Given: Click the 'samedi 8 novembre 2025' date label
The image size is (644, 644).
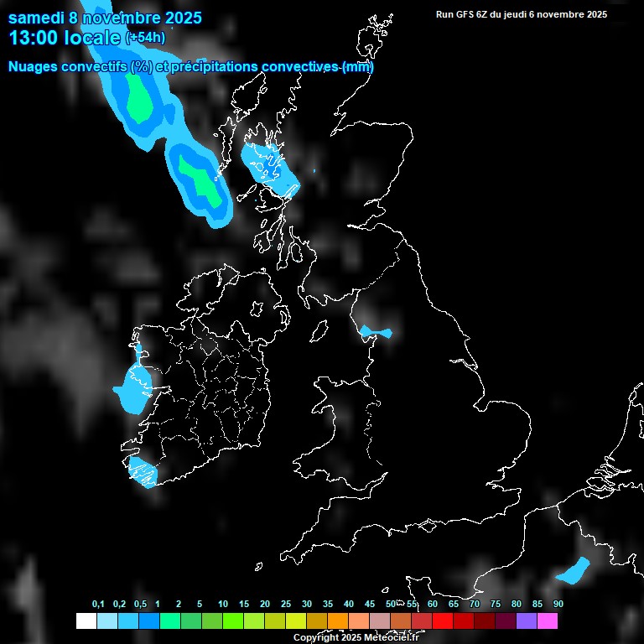Looking at the screenshot, I should 105,17.
